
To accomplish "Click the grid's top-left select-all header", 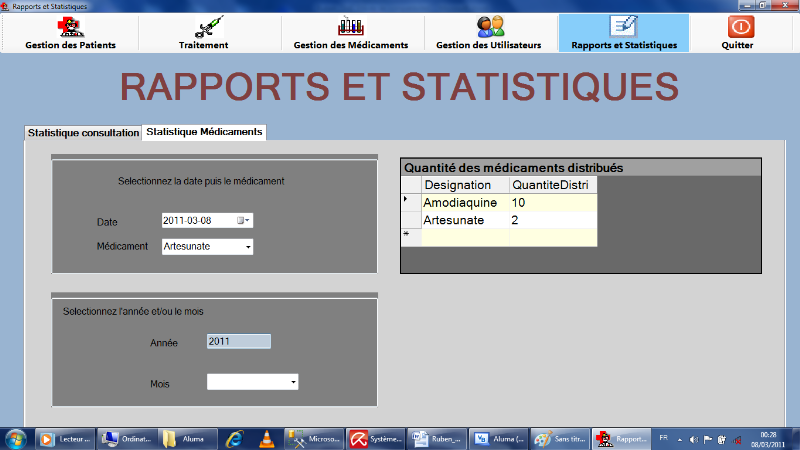I will 411,185.
